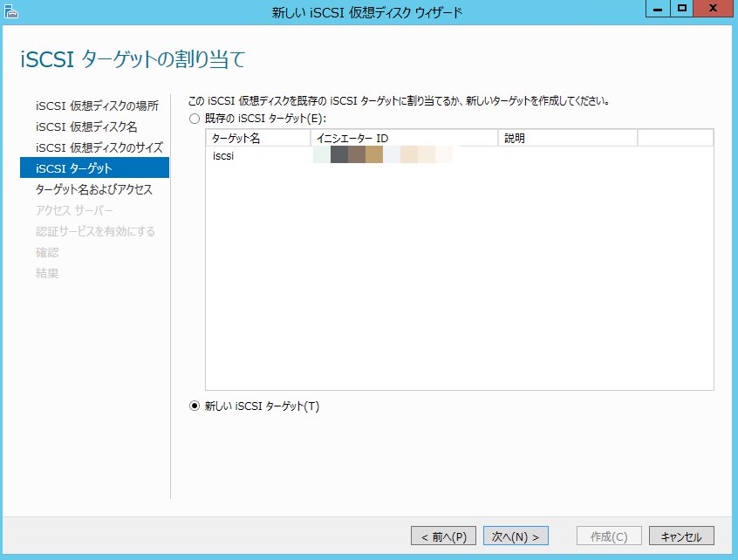
Task: Minimize the wizard window
Action: [x=659, y=9]
